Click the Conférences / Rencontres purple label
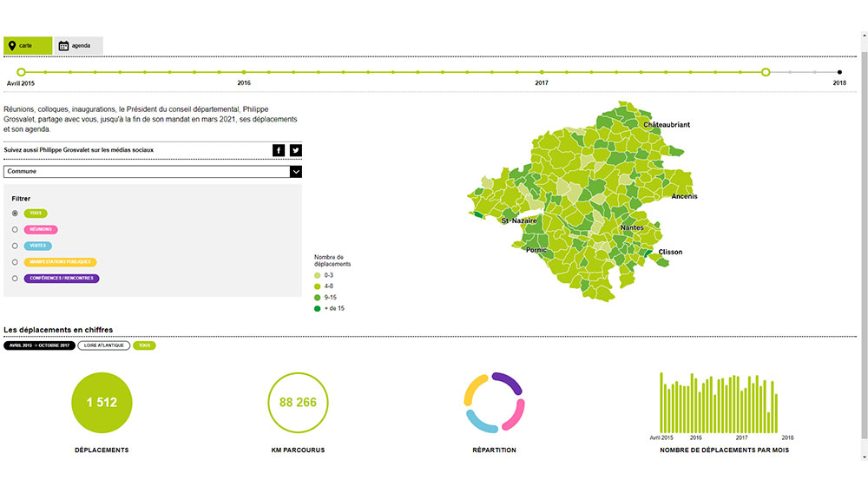 62,279
